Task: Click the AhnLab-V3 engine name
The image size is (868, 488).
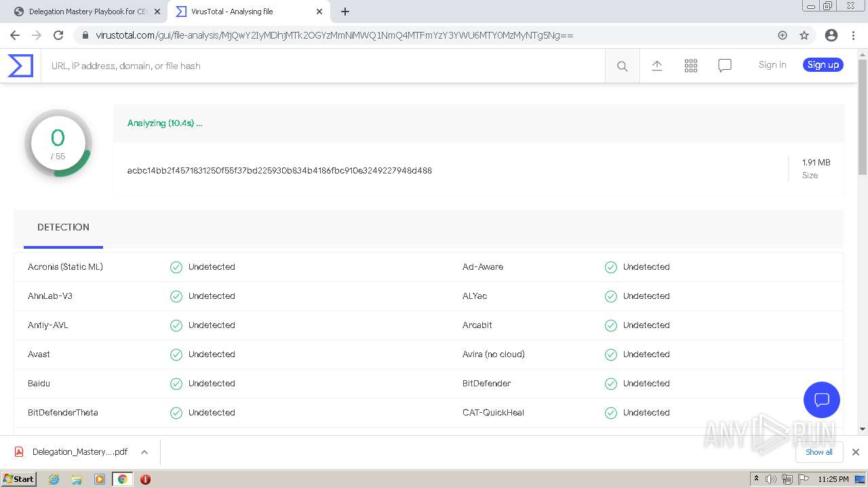Action: tap(50, 296)
